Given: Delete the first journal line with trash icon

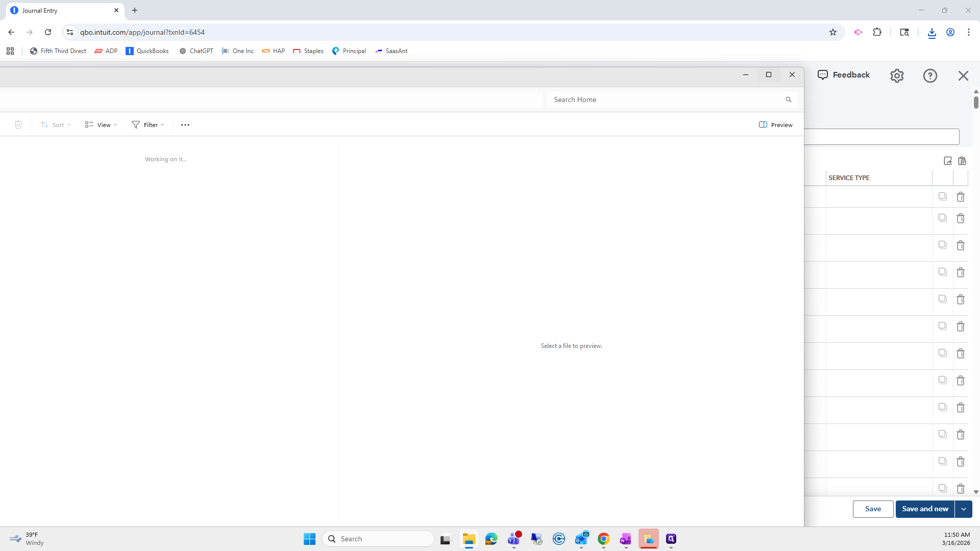Looking at the screenshot, I should click(x=961, y=197).
